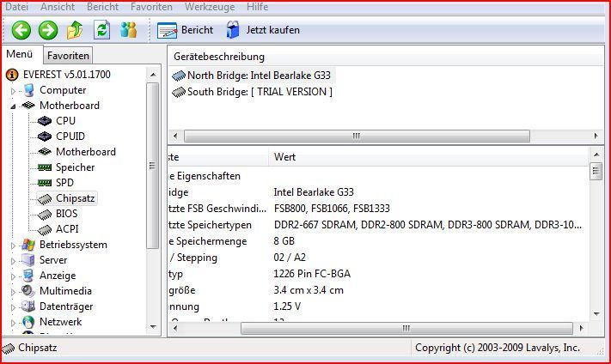Image resolution: width=611 pixels, height=364 pixels.
Task: Expand the Anzeige node arrow
Action: (13, 276)
